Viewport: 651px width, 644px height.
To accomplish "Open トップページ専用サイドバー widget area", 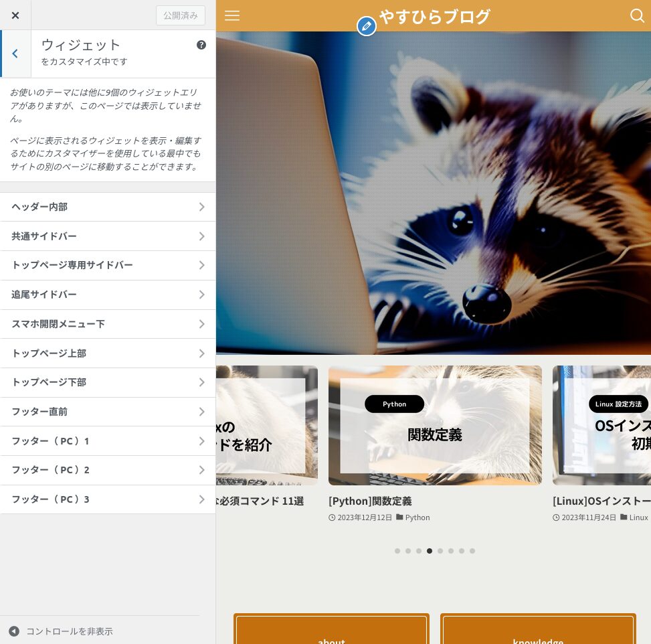I will click(x=108, y=265).
